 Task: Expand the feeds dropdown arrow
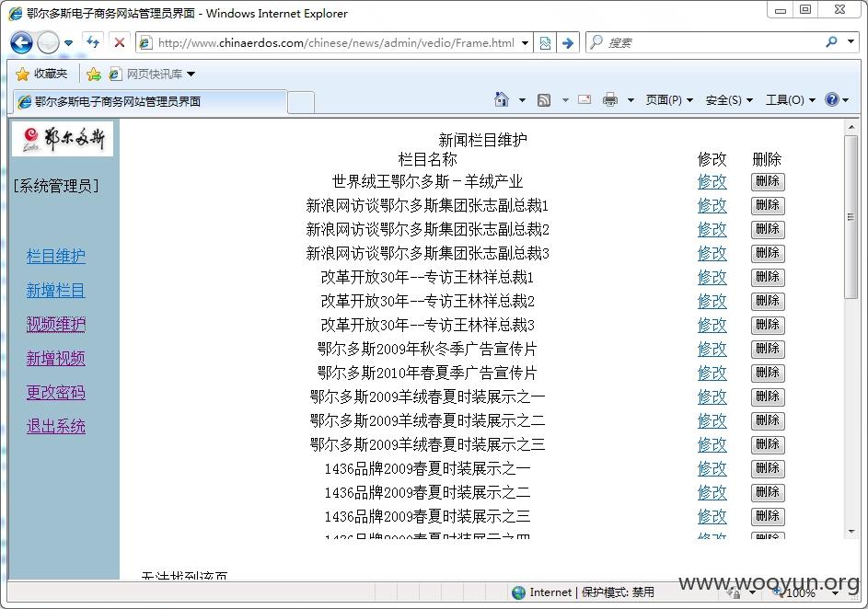click(565, 100)
